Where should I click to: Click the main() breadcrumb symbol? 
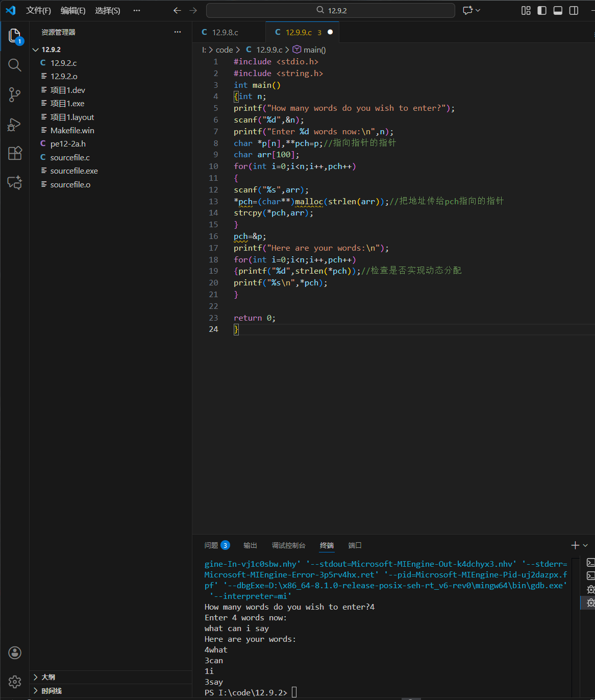point(309,50)
